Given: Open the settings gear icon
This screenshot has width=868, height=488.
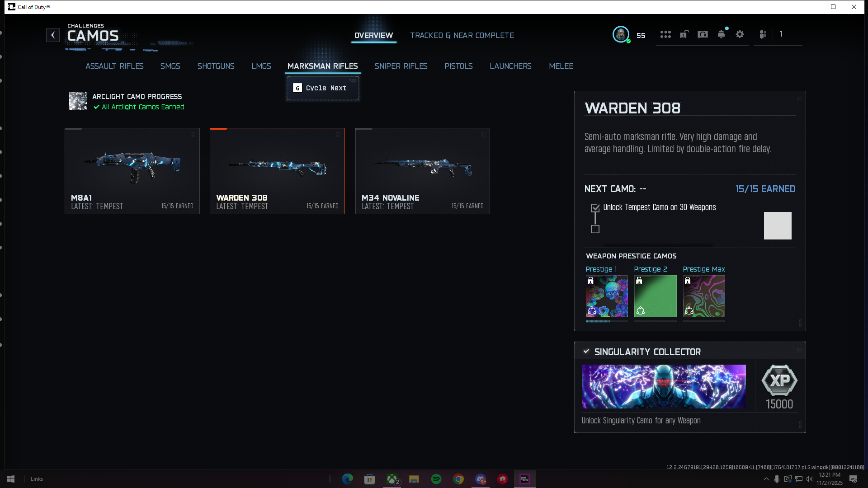Looking at the screenshot, I should point(740,34).
